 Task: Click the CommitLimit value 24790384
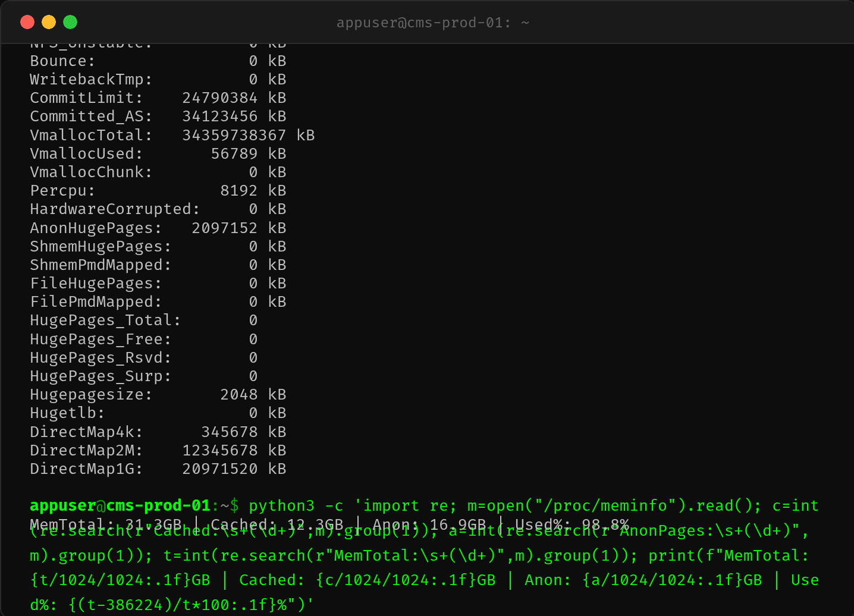[x=220, y=98]
